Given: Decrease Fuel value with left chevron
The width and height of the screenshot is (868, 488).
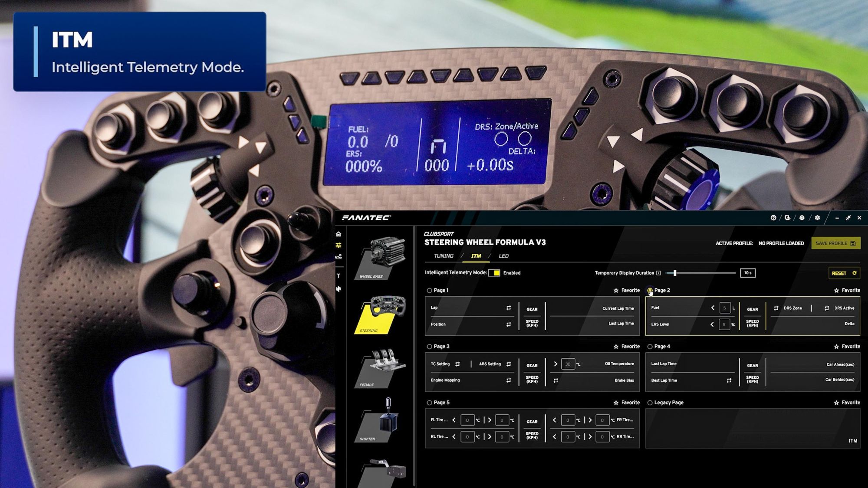Looking at the screenshot, I should pyautogui.click(x=713, y=308).
